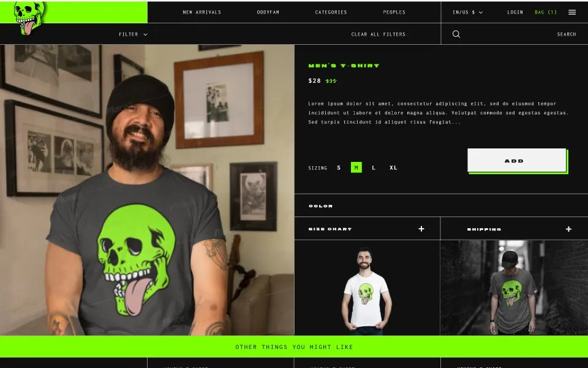This screenshot has height=368, width=588.
Task: Select size L for the t-shirt
Action: [374, 167]
